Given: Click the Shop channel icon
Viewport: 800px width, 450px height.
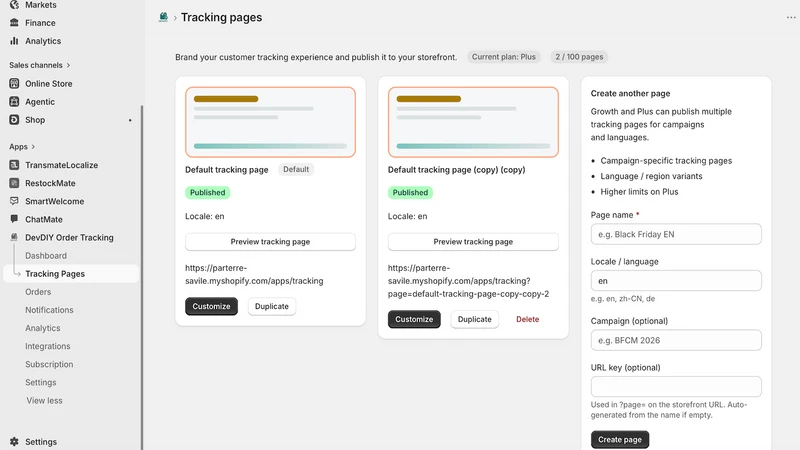Looking at the screenshot, I should pos(14,119).
